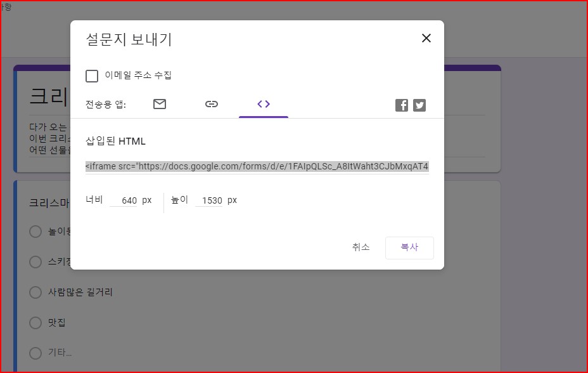Click the 높이 height field 1530
The height and width of the screenshot is (373, 588).
click(209, 200)
